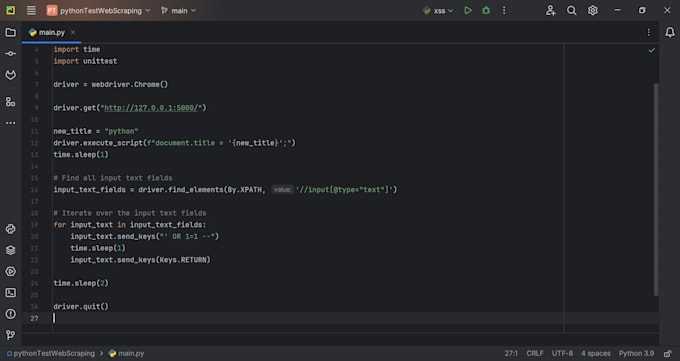
Task: Open the Problems tool window
Action: point(10,314)
